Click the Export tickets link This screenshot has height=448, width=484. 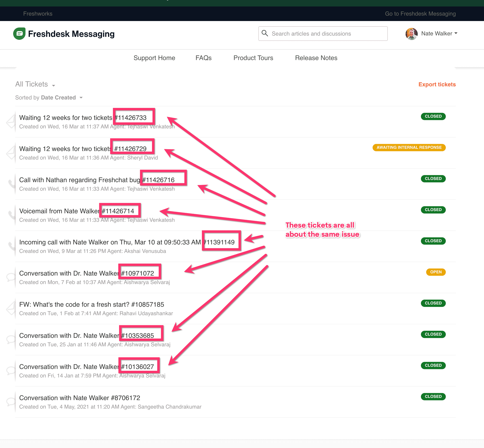[x=437, y=84]
